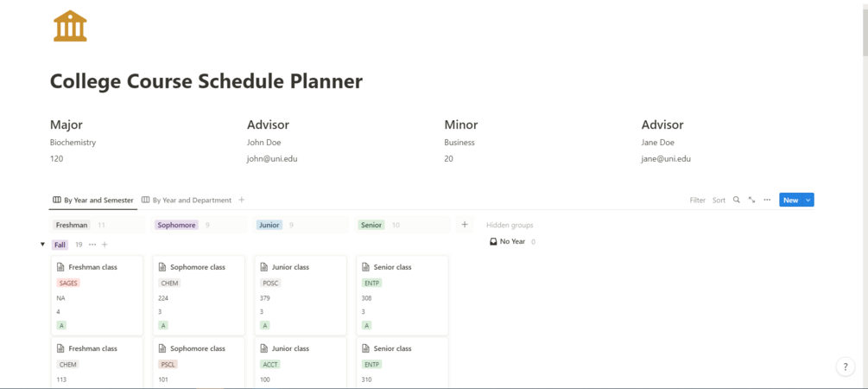Screen dimensions: 868x389
Task: Click the university building page icon
Action: [70, 26]
